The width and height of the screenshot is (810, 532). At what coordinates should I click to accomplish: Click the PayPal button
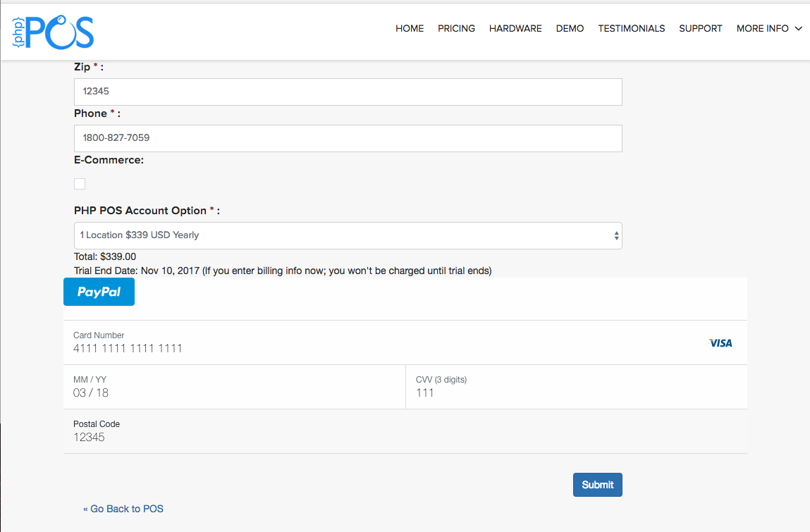click(99, 292)
